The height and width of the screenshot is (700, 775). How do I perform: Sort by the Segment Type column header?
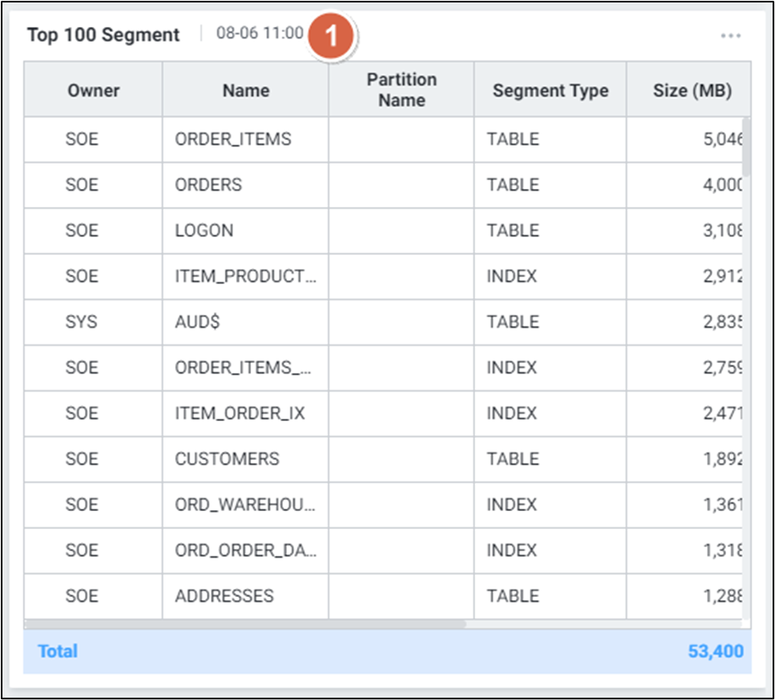pyautogui.click(x=550, y=90)
